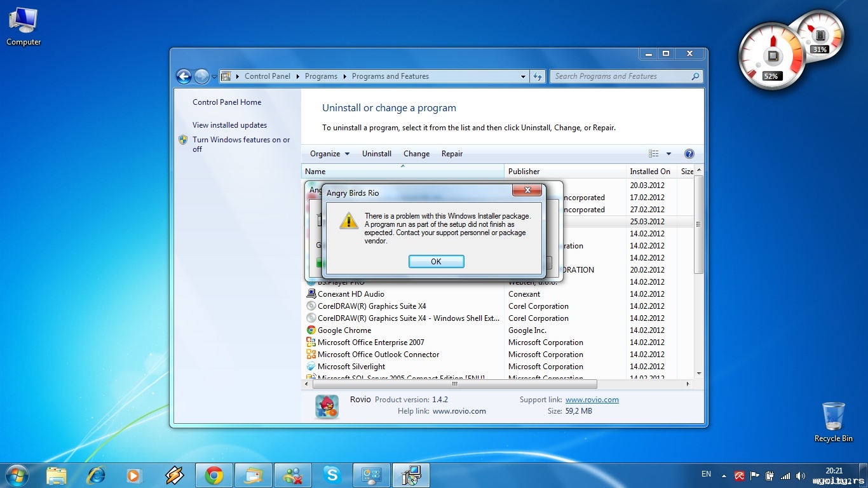The image size is (868, 488).
Task: Sort list by the Name column header
Action: 403,172
